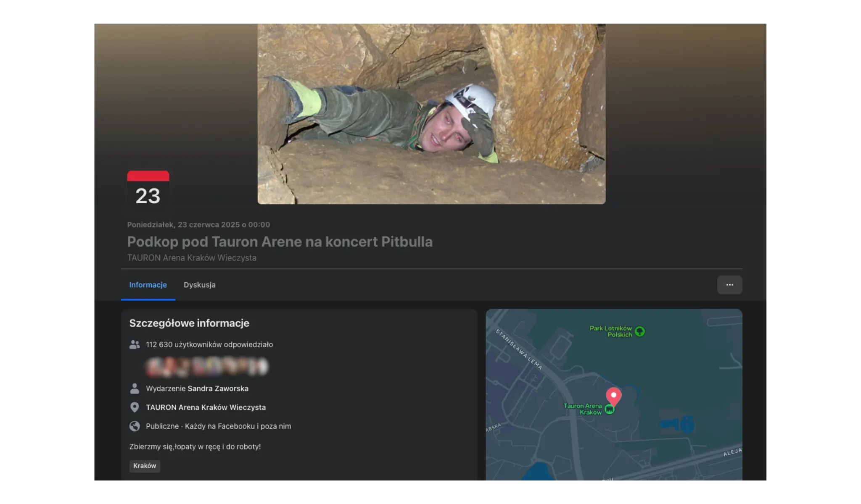Click the people icon beside responders count

coord(135,345)
